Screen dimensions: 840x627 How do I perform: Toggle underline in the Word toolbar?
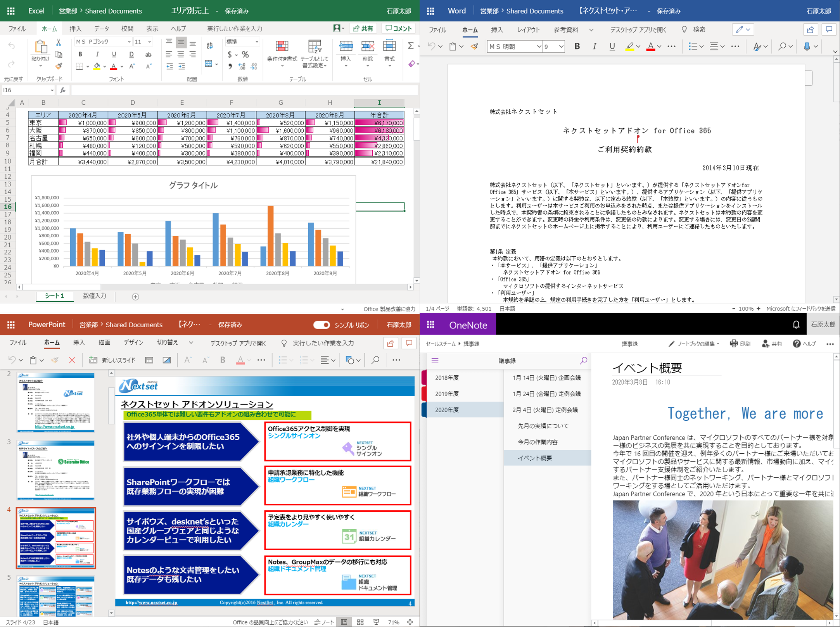point(612,47)
